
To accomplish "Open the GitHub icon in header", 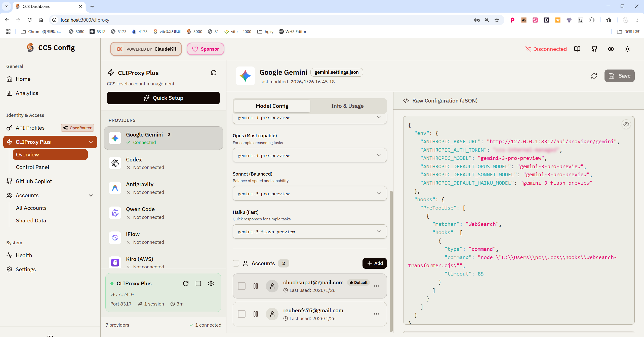I will pyautogui.click(x=594, y=49).
